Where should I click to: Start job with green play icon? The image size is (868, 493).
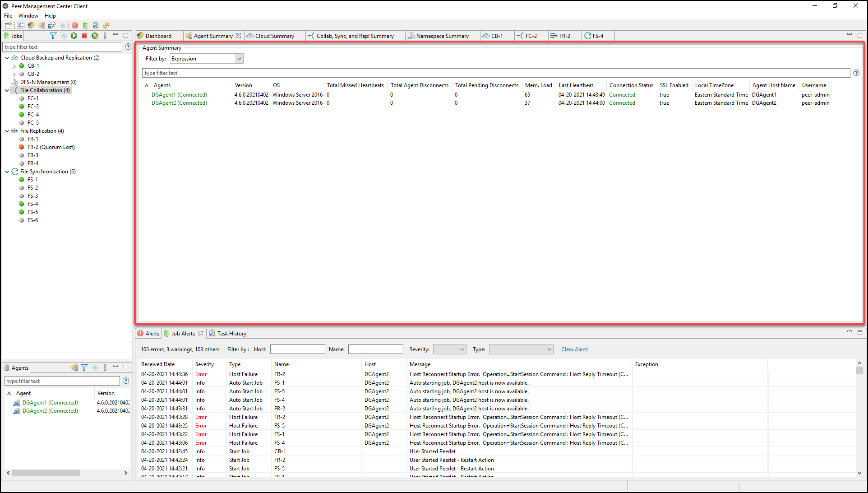click(x=74, y=36)
